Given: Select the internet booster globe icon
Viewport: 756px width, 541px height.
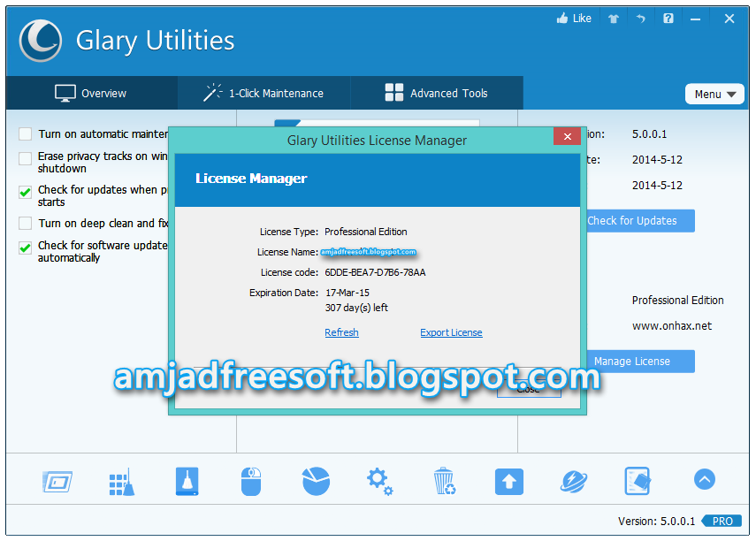Looking at the screenshot, I should click(x=573, y=481).
